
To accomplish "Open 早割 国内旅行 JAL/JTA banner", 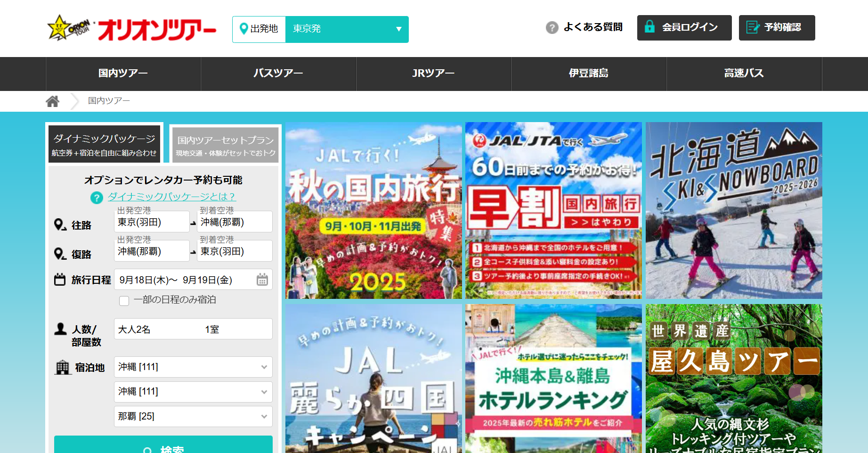I will (553, 210).
